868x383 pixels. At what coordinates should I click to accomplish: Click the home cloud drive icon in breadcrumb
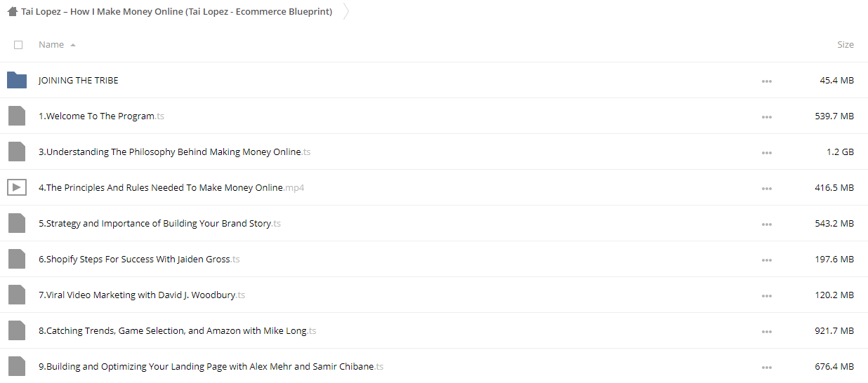(x=12, y=12)
